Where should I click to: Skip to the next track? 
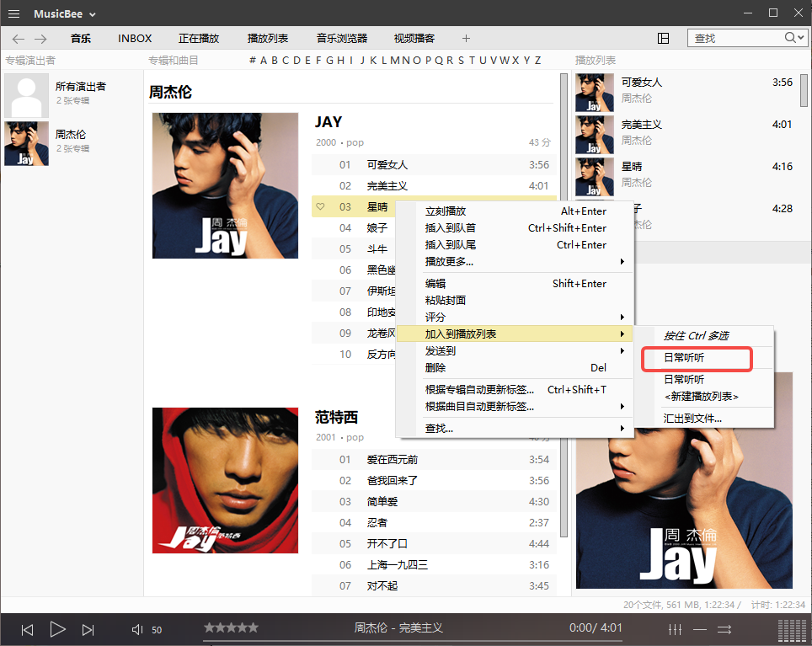pyautogui.click(x=88, y=629)
